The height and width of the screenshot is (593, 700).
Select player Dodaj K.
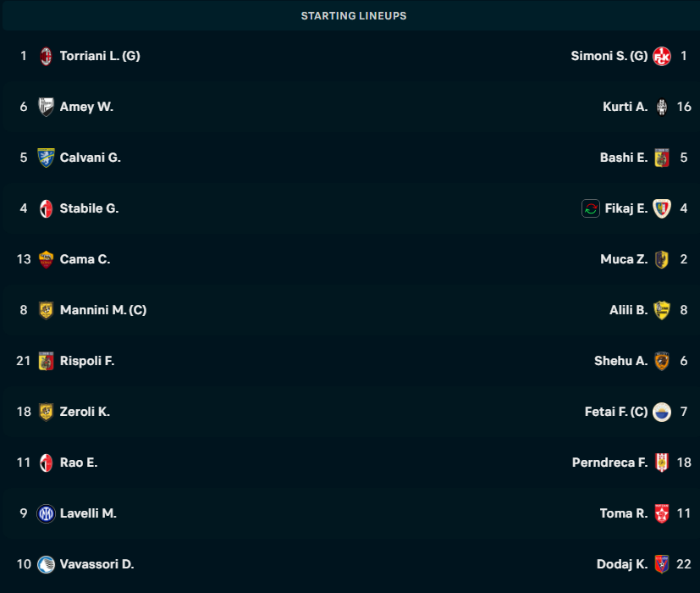tap(622, 564)
